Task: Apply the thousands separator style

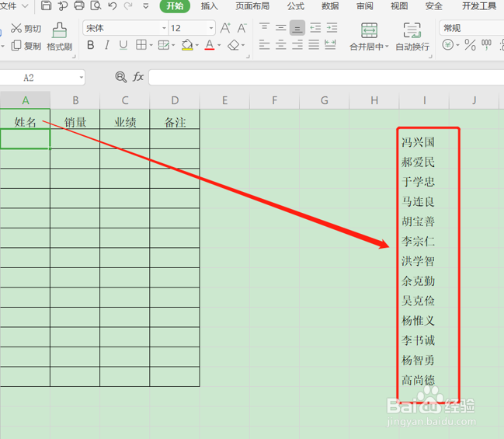Action: tap(486, 45)
